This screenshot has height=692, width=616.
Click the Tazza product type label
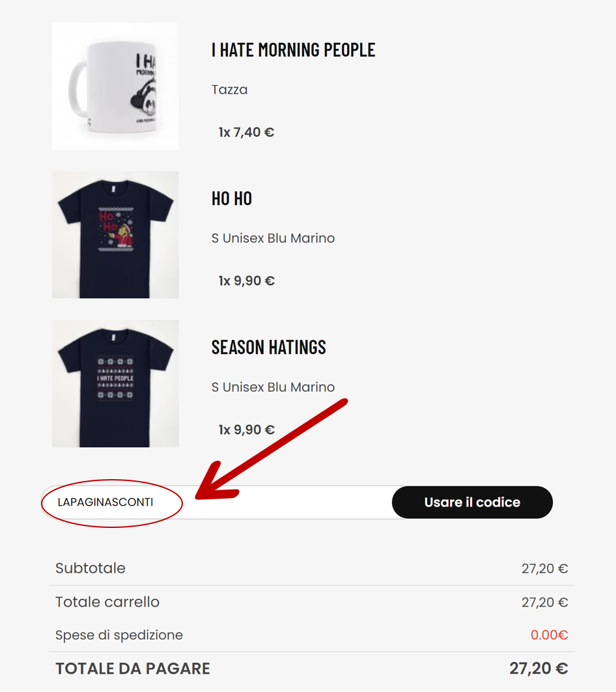pyautogui.click(x=229, y=90)
